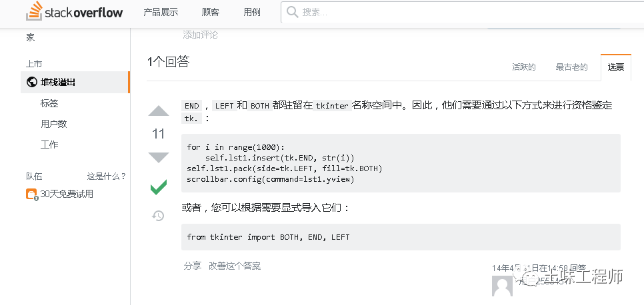
Task: Open the 产品展示 menu
Action: [161, 12]
